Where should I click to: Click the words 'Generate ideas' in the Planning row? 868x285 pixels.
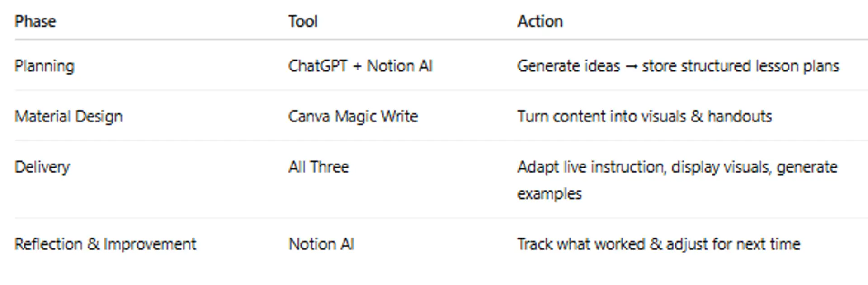pyautogui.click(x=568, y=66)
